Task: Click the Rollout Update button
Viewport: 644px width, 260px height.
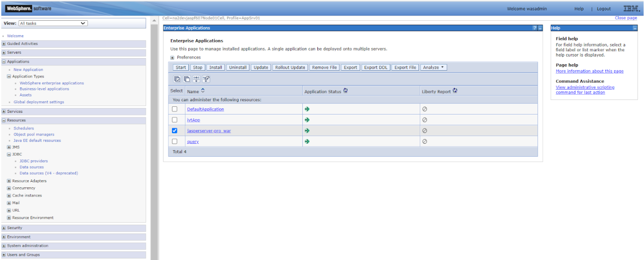Action: 290,68
